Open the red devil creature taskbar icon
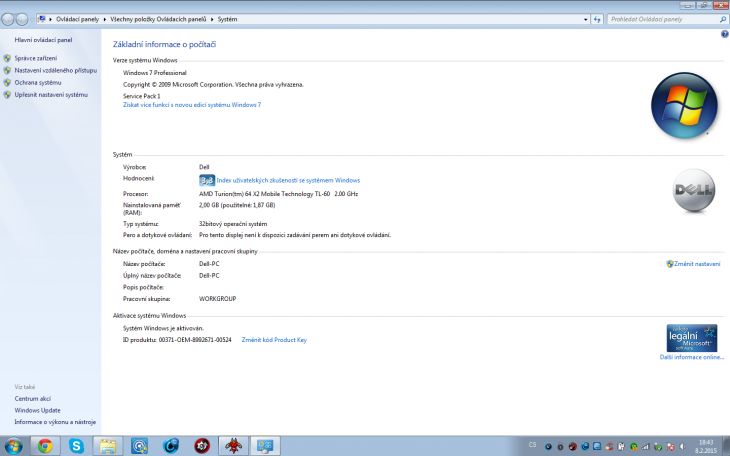The image size is (730, 456). 234,446
